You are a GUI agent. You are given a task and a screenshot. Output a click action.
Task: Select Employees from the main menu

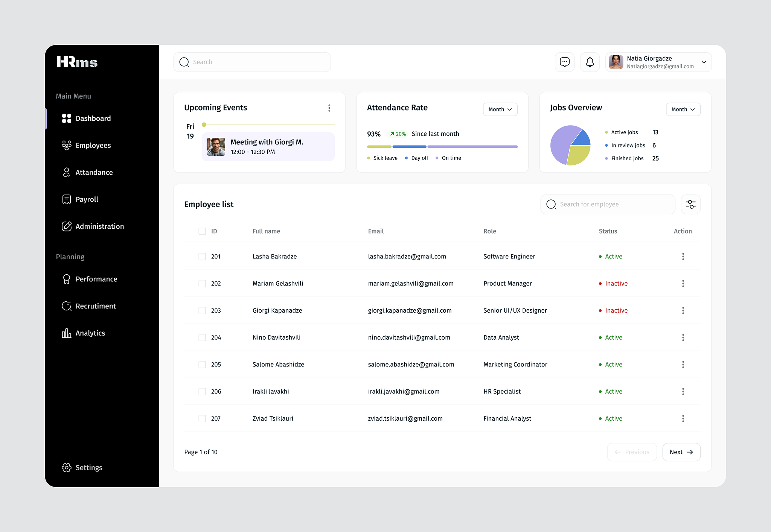[93, 145]
